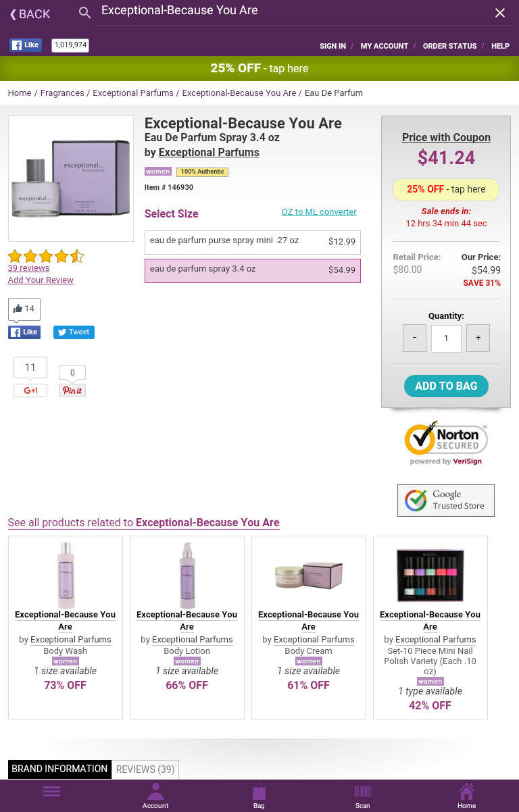Go to Home via bottom house icon
Image resolution: width=519 pixels, height=812 pixels.
pos(466,795)
